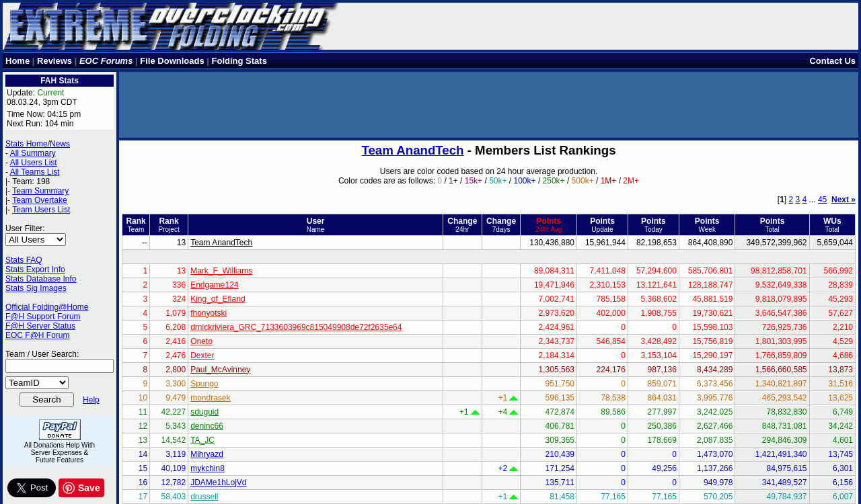The width and height of the screenshot is (861, 504).
Task: Open the Team Summary link
Action: coord(40,191)
